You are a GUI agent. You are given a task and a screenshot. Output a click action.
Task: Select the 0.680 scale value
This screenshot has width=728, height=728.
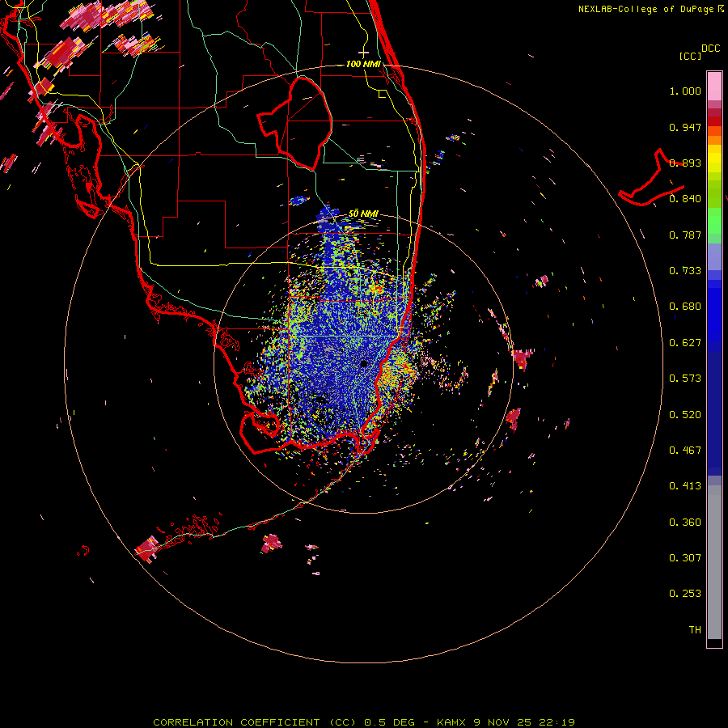tap(685, 307)
